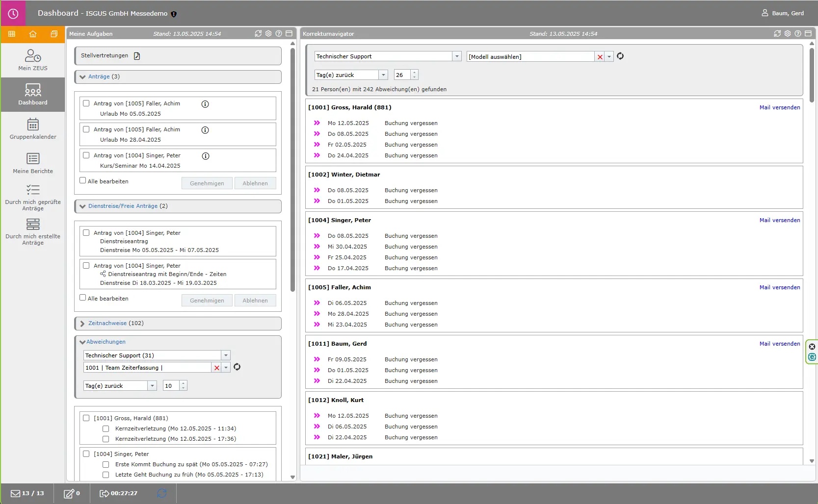Open the Stellvertretungen edit icon
This screenshot has height=504, width=818.
click(x=137, y=56)
